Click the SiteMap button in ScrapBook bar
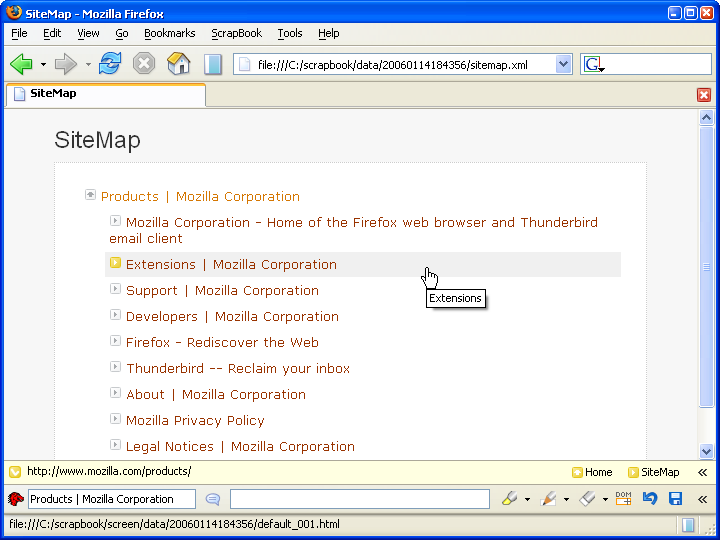Screen dimensions: 720x540 pos(653,472)
